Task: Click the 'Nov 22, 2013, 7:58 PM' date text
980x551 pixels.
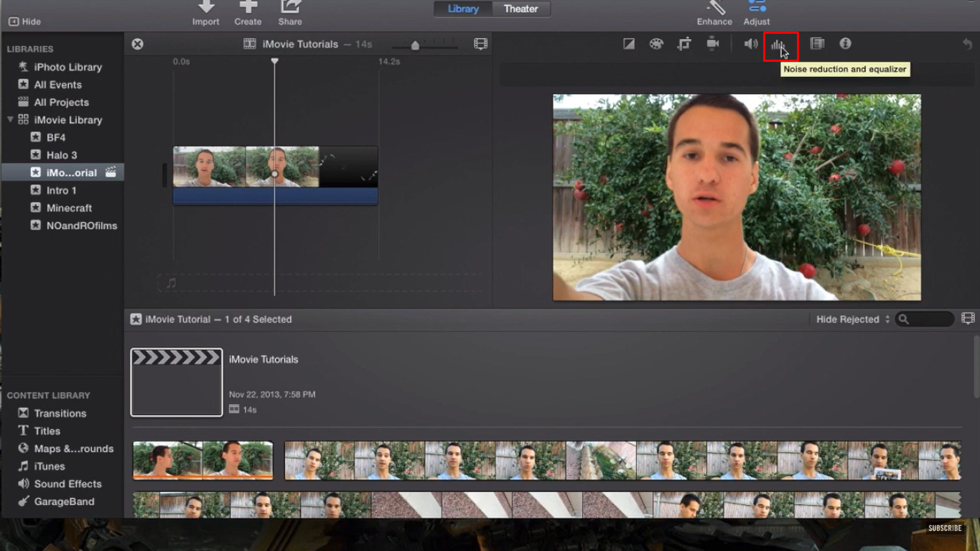Action: pyautogui.click(x=272, y=394)
